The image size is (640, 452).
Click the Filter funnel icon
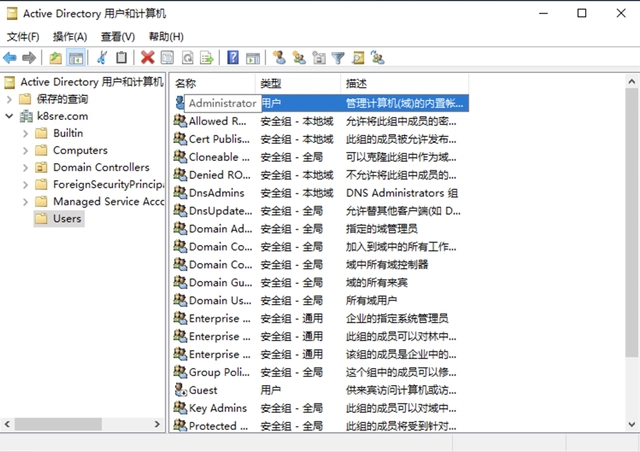[338, 58]
